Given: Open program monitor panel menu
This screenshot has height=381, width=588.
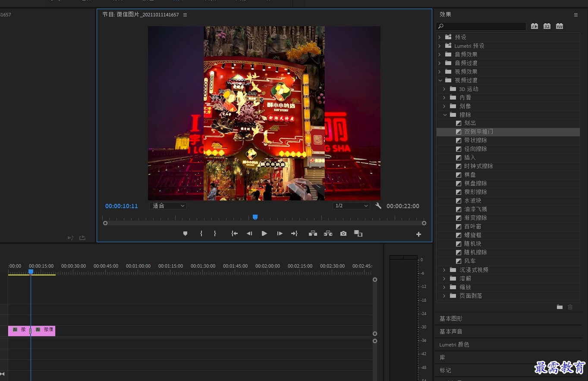Looking at the screenshot, I should (x=185, y=15).
